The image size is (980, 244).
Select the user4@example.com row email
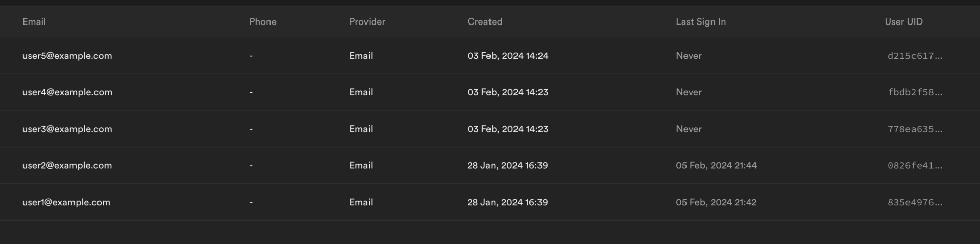tap(67, 92)
